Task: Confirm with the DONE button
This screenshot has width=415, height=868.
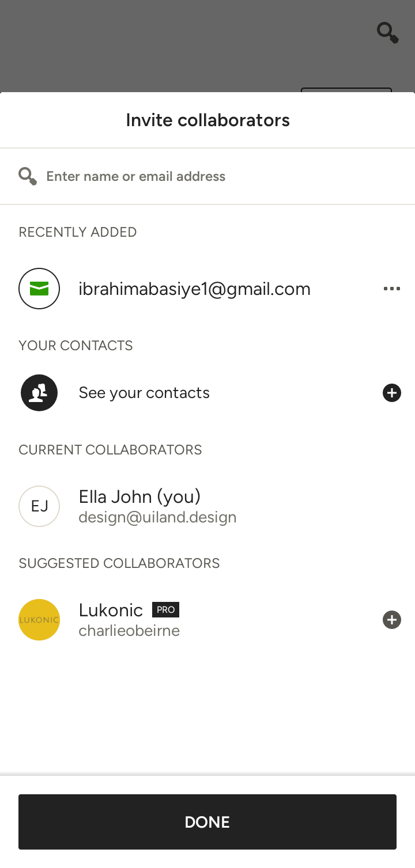Action: click(207, 822)
